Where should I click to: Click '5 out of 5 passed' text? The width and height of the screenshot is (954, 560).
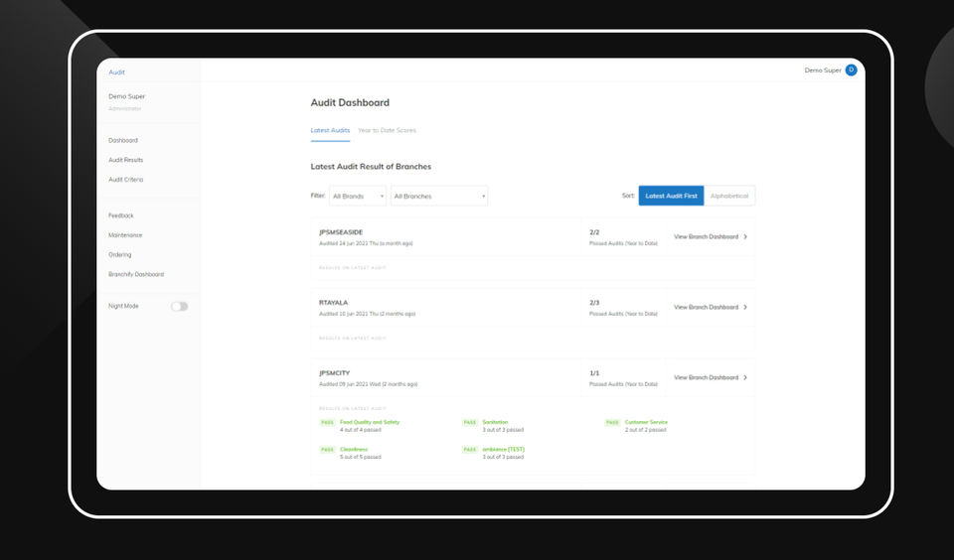click(x=361, y=457)
